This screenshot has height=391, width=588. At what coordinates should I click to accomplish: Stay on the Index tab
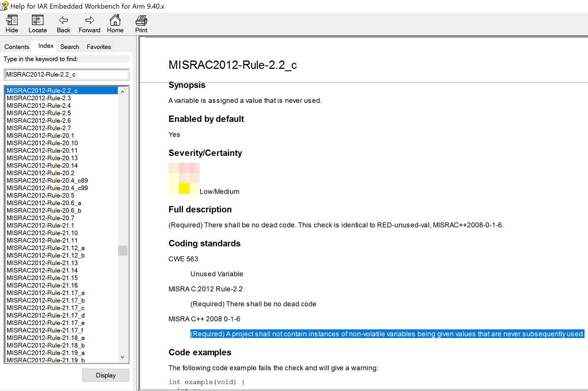point(45,45)
